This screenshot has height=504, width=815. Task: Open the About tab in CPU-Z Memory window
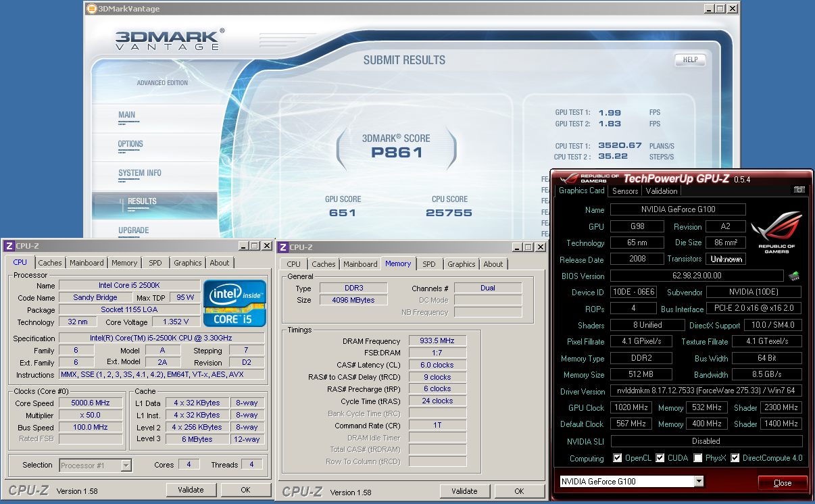coord(493,264)
